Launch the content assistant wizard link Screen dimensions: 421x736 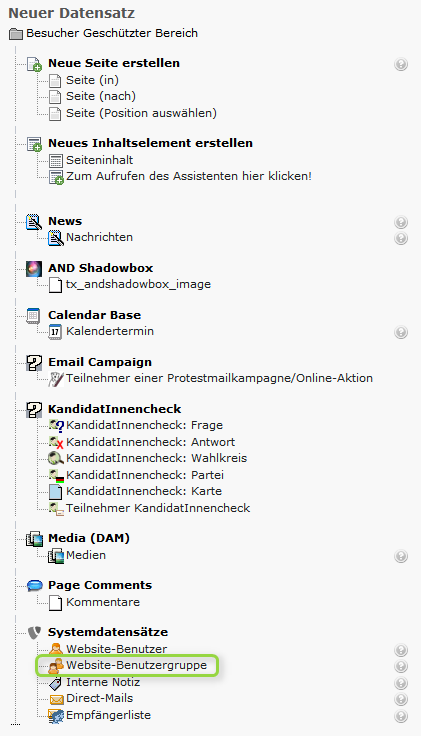[189, 176]
